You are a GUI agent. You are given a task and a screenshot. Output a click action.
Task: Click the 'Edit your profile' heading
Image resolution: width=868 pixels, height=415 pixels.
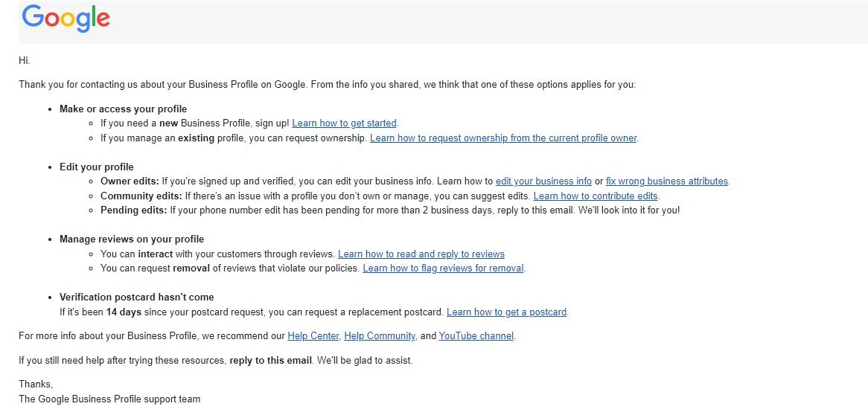[x=97, y=167]
